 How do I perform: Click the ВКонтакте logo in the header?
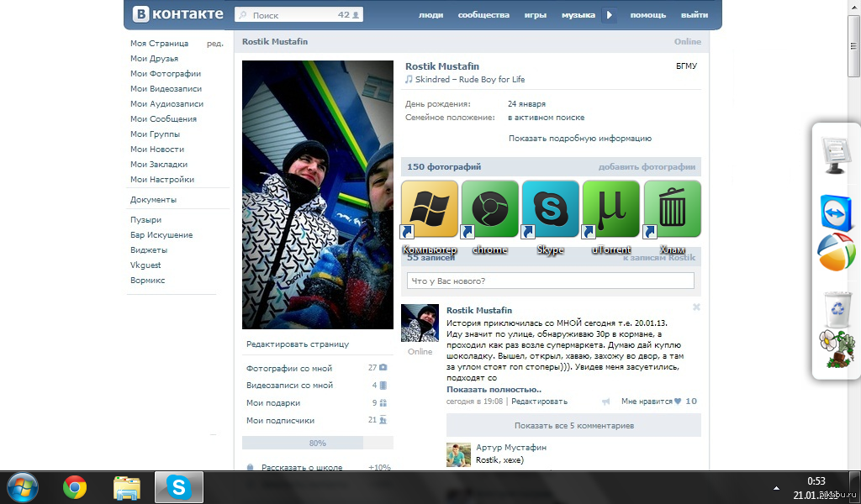178,14
